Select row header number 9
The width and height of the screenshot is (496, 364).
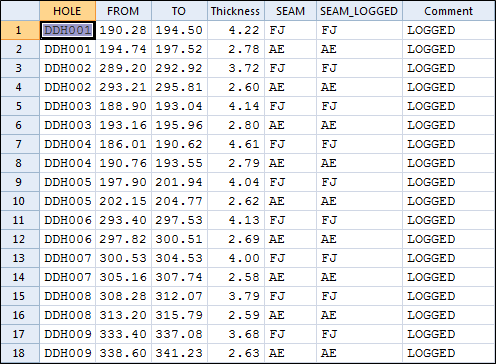pyautogui.click(x=20, y=182)
